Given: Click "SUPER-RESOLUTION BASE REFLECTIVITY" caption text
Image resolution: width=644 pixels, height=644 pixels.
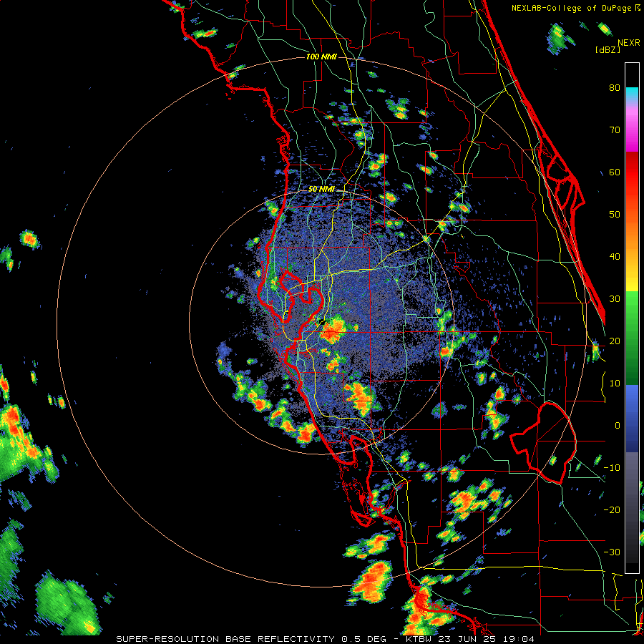Looking at the screenshot, I should click(225, 639).
